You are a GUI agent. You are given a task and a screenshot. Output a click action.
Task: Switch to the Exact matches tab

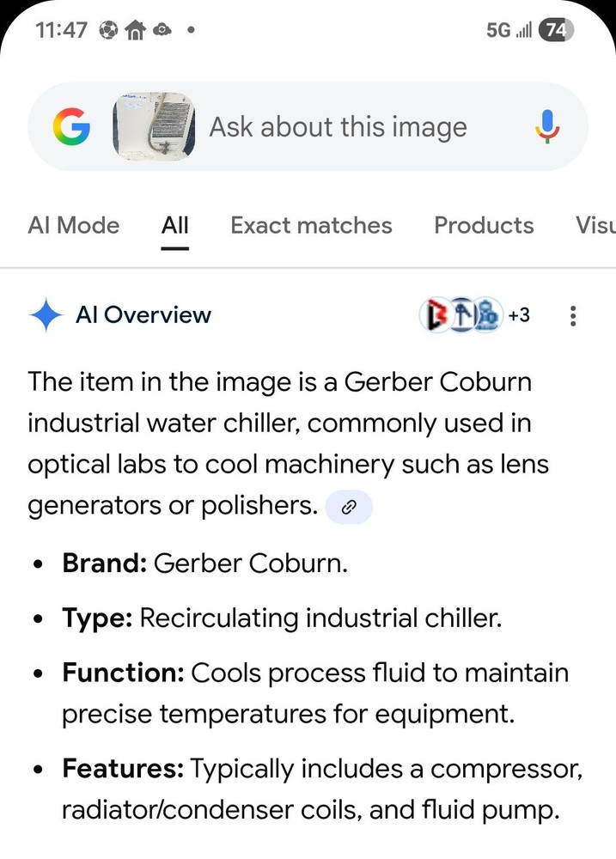(x=311, y=225)
